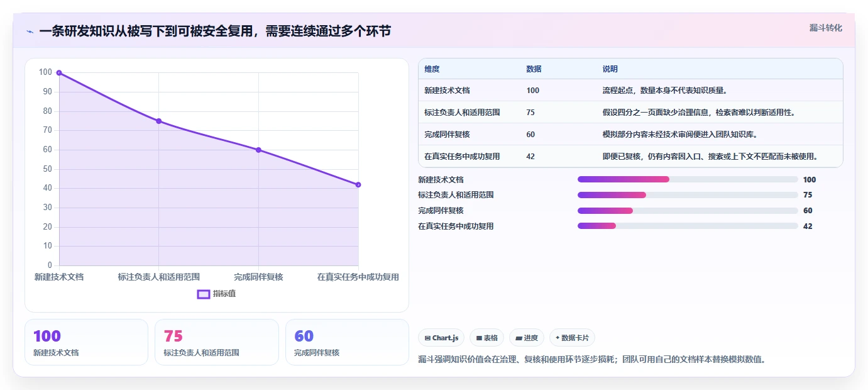Click the table value 60

tap(530, 135)
